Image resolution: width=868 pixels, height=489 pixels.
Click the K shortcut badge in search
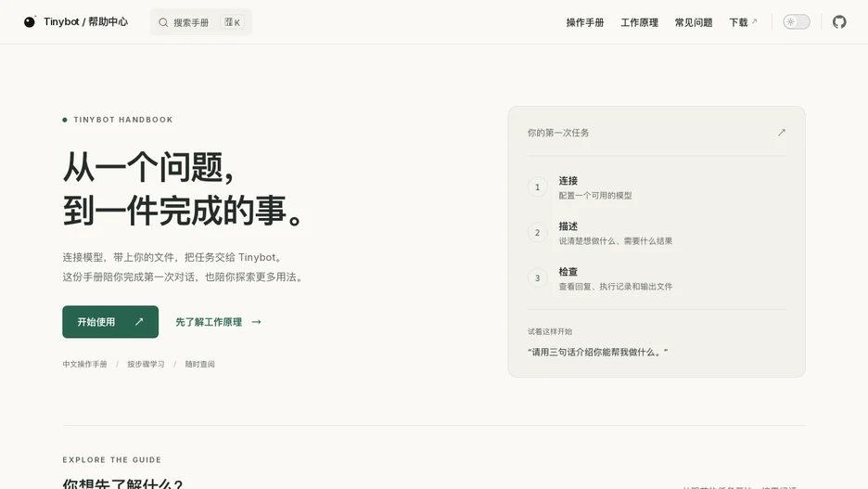pos(233,22)
